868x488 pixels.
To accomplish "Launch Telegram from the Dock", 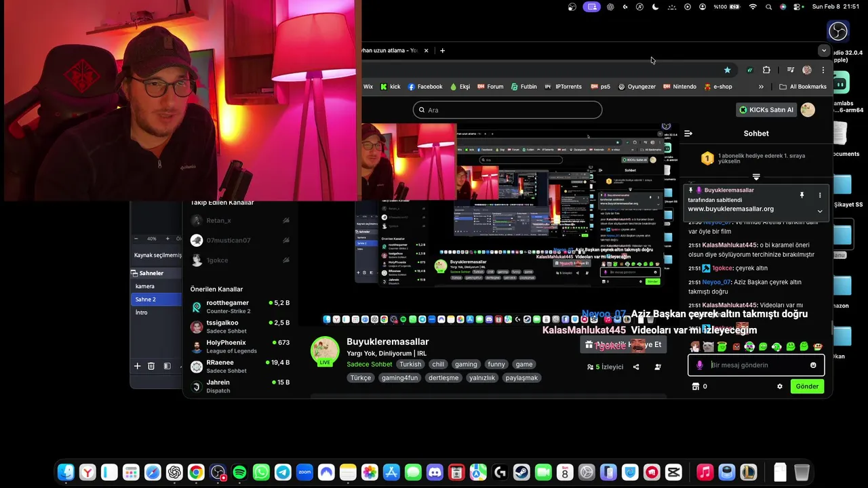I will [283, 472].
